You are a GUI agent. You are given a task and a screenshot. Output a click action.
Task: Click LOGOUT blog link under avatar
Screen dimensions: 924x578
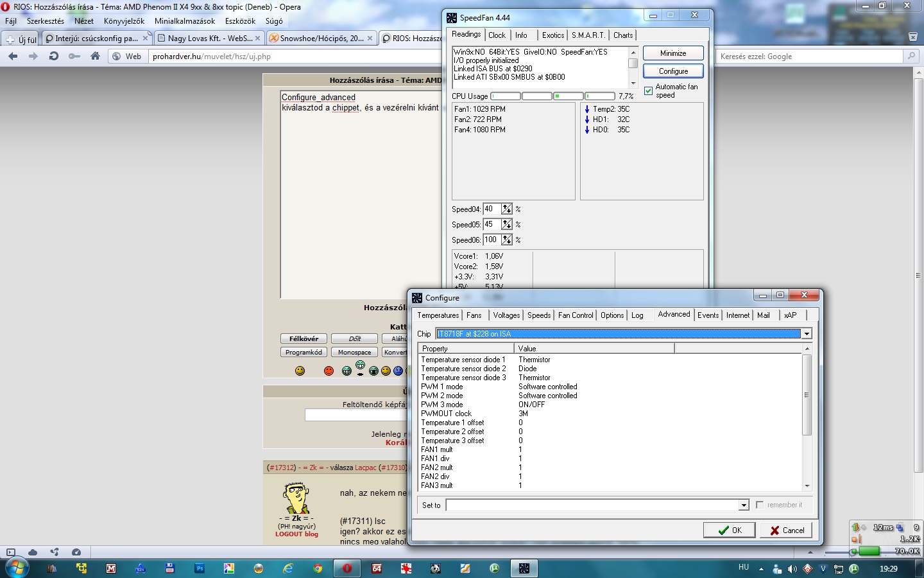click(296, 534)
